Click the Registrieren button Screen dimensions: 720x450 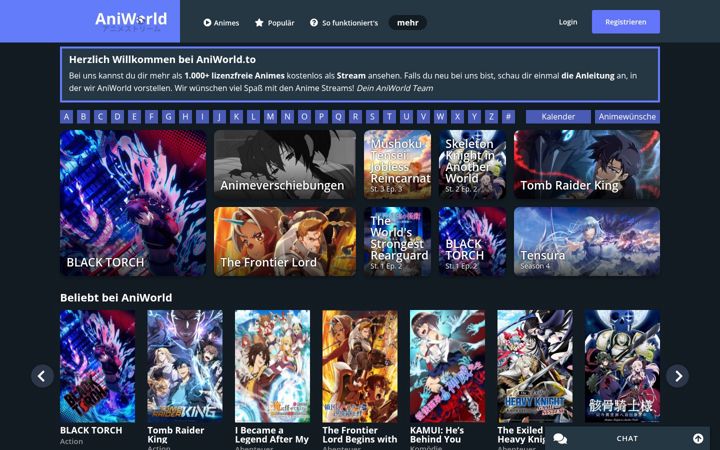coord(626,22)
